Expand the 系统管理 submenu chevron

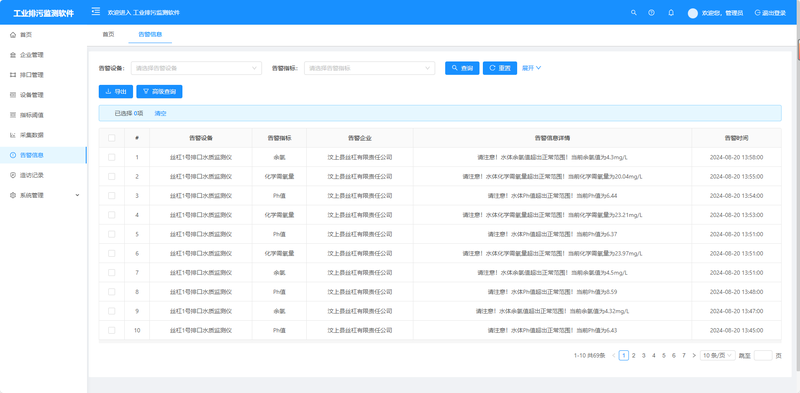point(78,195)
